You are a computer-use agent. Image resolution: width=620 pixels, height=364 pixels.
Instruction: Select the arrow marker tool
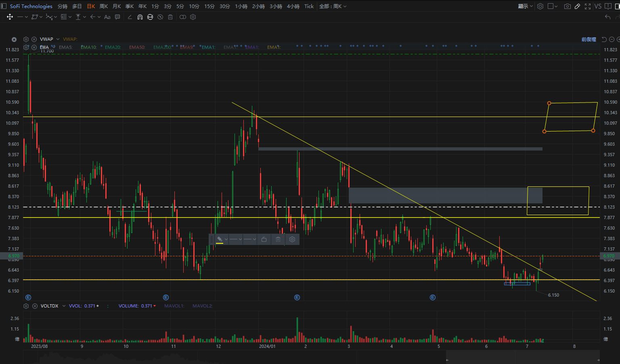92,17
